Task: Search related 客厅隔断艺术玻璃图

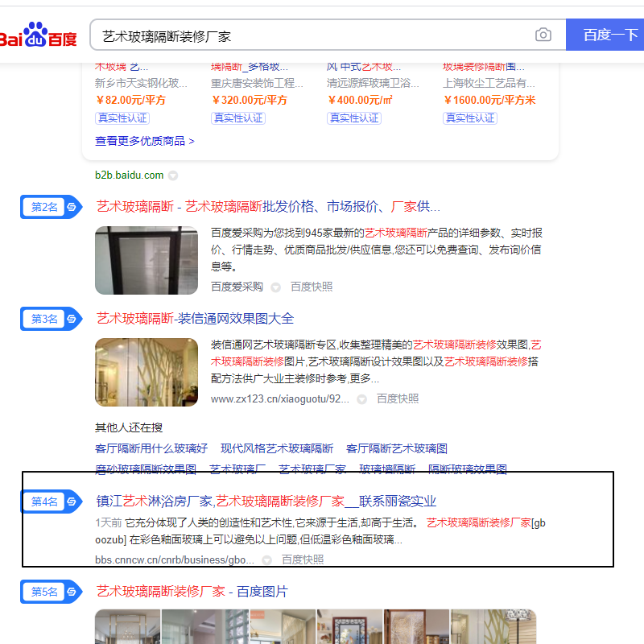Action: pyautogui.click(x=397, y=448)
